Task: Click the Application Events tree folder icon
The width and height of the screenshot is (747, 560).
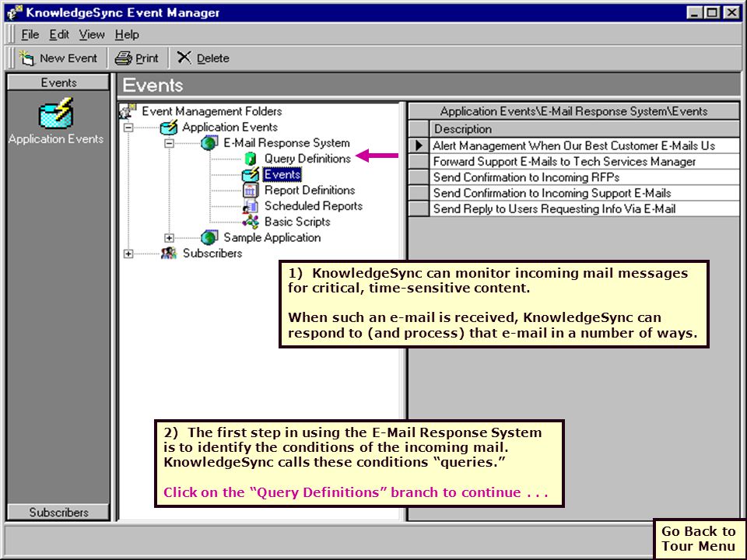Action: pyautogui.click(x=169, y=127)
